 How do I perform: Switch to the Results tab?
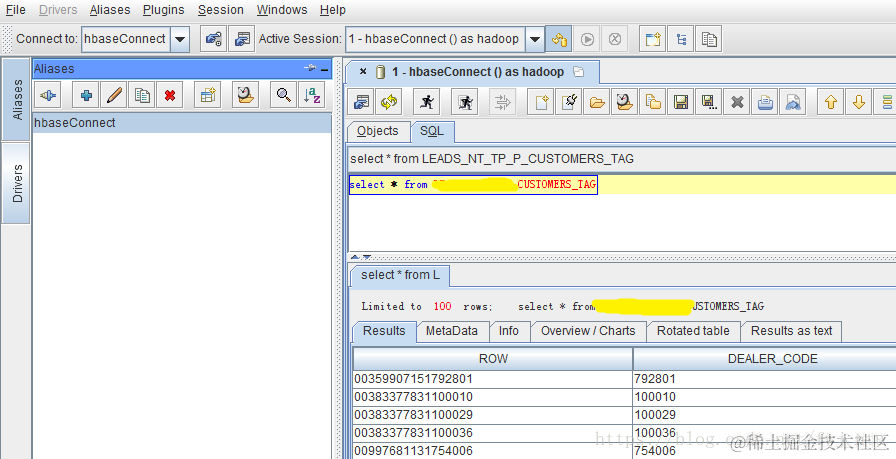[x=384, y=331]
